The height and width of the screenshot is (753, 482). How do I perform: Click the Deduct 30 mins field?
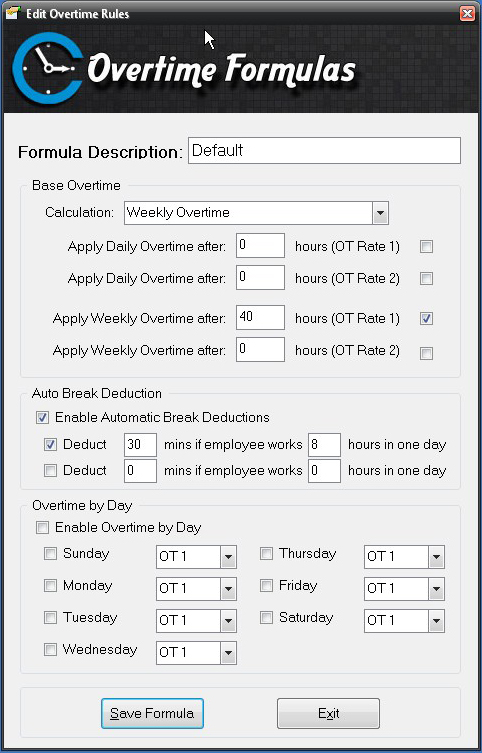140,444
